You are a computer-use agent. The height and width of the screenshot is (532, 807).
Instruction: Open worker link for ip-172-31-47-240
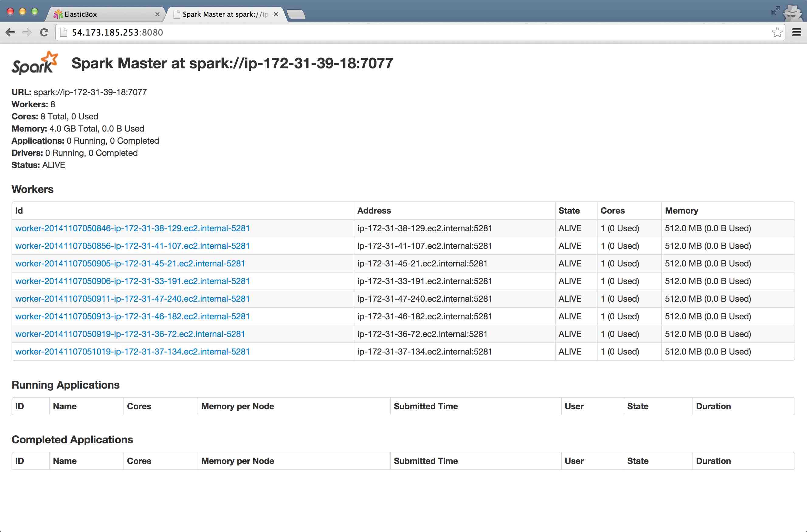tap(132, 299)
